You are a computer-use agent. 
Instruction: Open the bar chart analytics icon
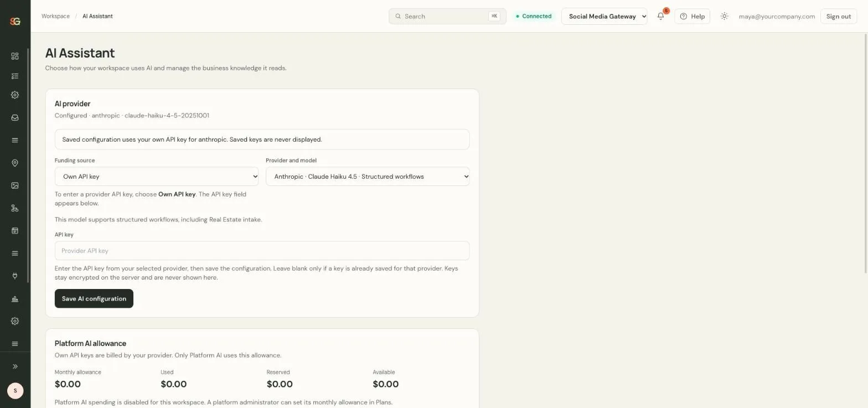tap(15, 299)
